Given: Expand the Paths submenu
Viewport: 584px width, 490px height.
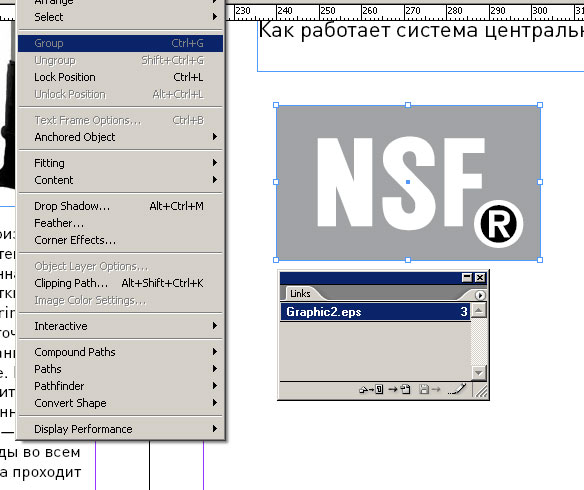Looking at the screenshot, I should [x=120, y=369].
